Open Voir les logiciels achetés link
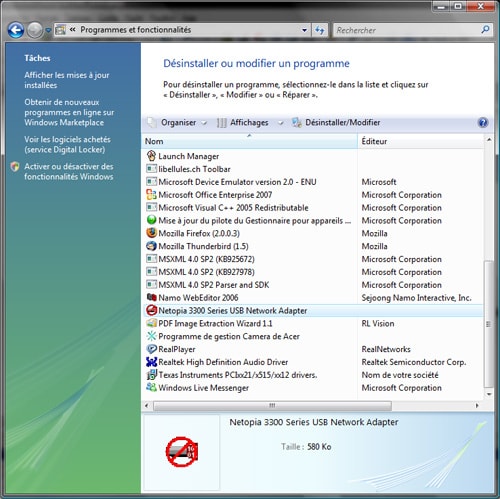 tap(67, 144)
